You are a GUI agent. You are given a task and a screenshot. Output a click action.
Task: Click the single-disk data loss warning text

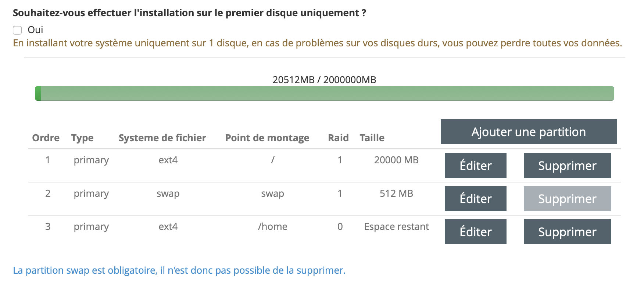(317, 43)
